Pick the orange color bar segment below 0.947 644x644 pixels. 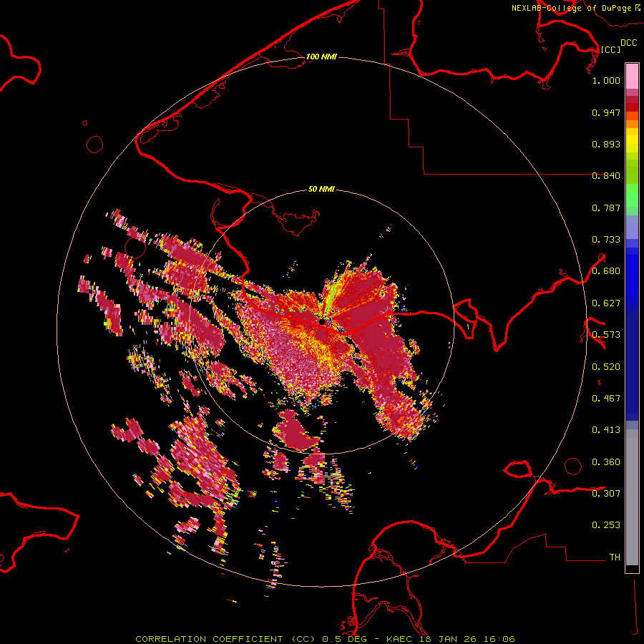[632, 124]
